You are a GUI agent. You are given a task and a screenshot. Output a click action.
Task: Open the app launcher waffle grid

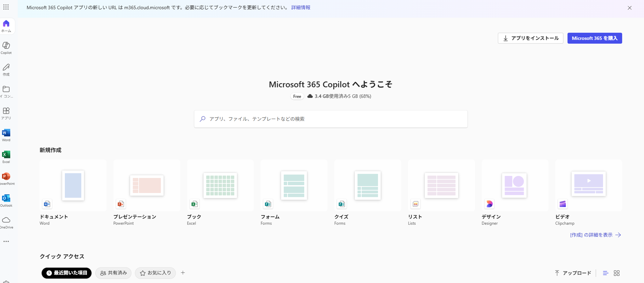tap(6, 7)
